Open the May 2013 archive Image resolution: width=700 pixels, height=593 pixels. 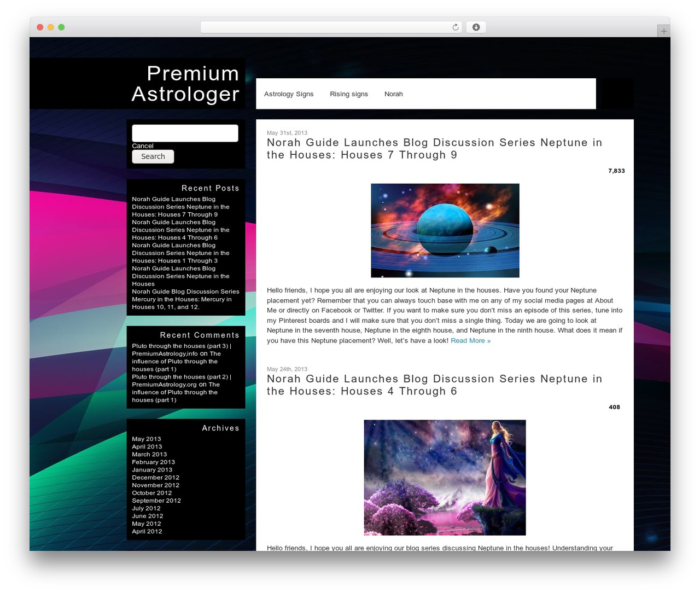[147, 439]
